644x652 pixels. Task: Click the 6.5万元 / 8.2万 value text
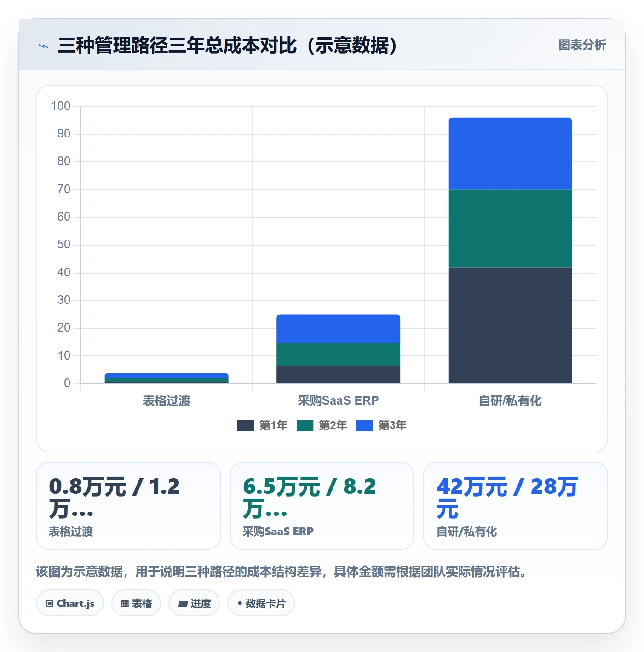pos(310,498)
